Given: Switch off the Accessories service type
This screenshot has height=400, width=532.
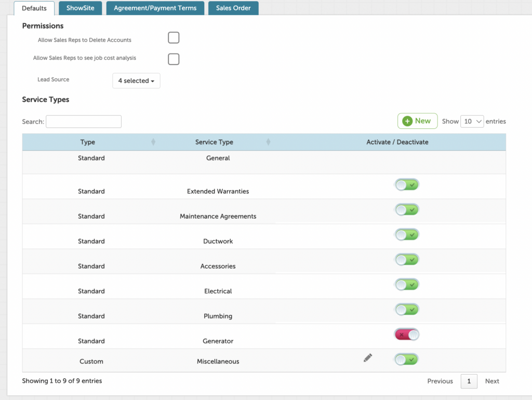Looking at the screenshot, I should pos(407,260).
